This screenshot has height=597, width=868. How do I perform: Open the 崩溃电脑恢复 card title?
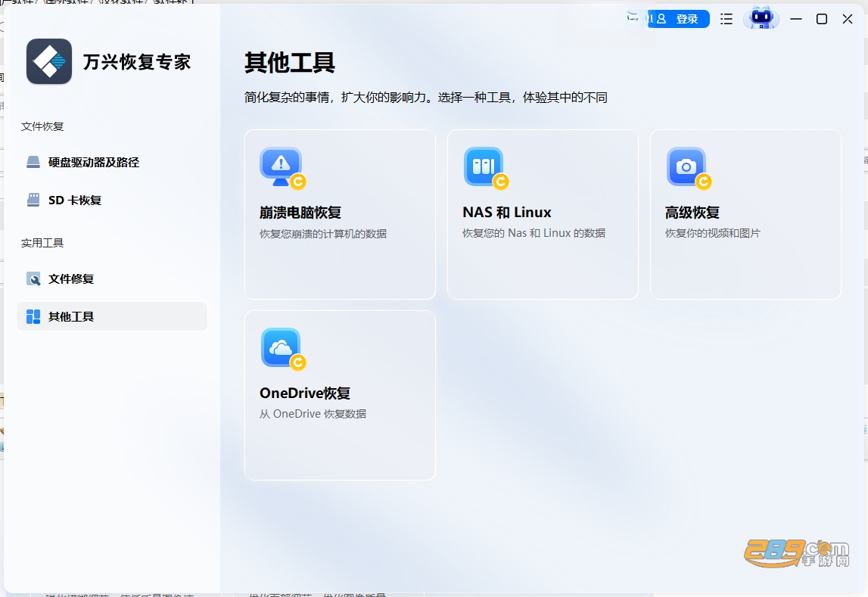click(x=300, y=213)
